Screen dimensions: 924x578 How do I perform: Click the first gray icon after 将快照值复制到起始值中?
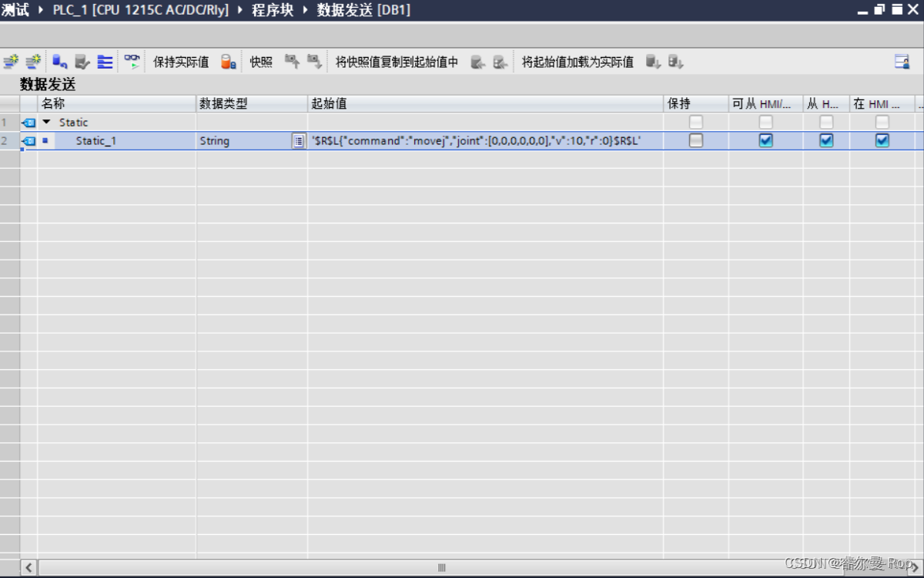point(477,62)
